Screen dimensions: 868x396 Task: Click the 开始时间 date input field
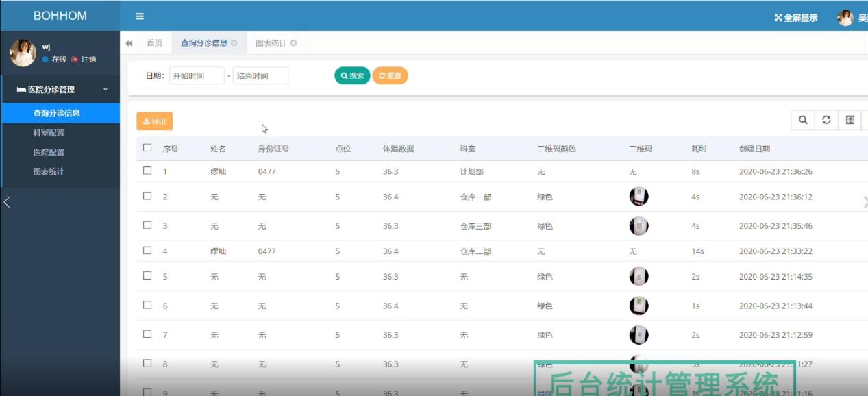pyautogui.click(x=197, y=75)
